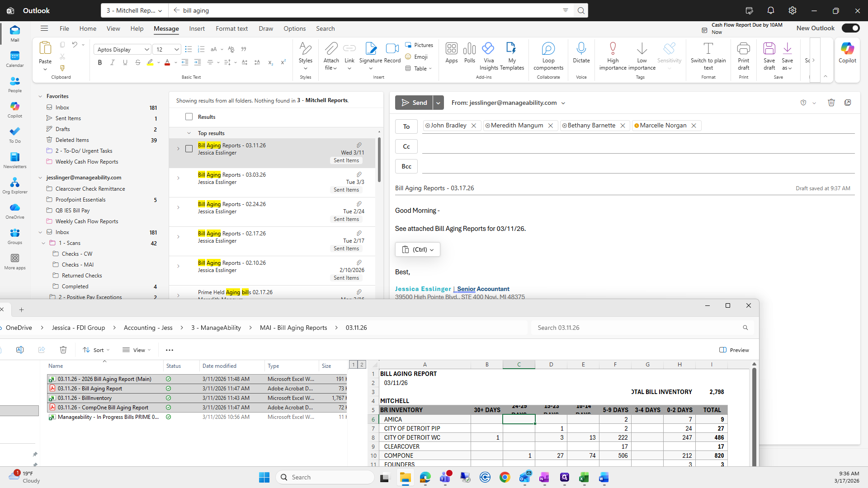Open Excel from the taskbar
The width and height of the screenshot is (868, 488).
[584, 477]
